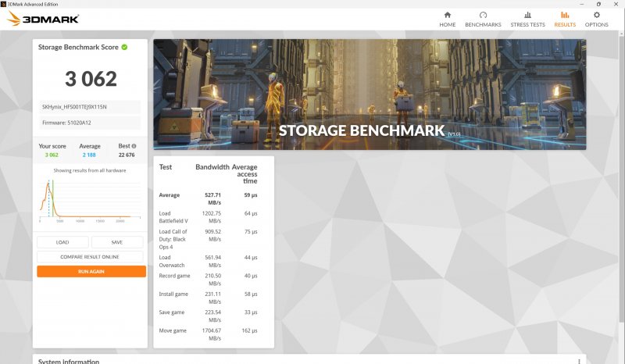Image resolution: width=625 pixels, height=364 pixels.
Task: Click 162 µs access time value
Action: (x=249, y=330)
